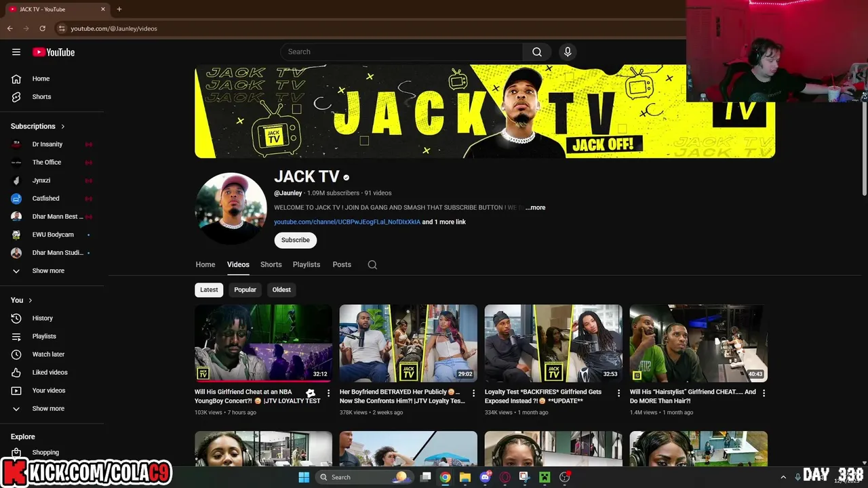Switch to channel Posts tab
The height and width of the screenshot is (488, 868).
pos(342,265)
